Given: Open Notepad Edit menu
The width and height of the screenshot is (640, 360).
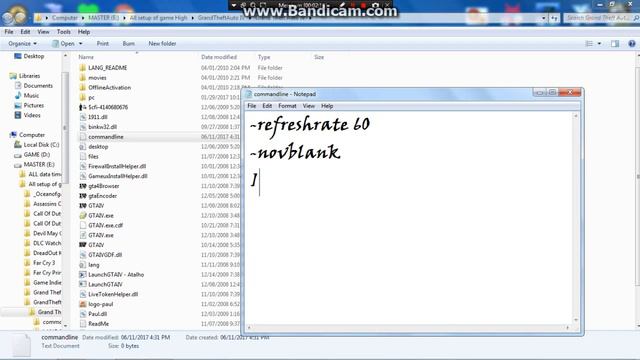Looking at the screenshot, I should (267, 106).
